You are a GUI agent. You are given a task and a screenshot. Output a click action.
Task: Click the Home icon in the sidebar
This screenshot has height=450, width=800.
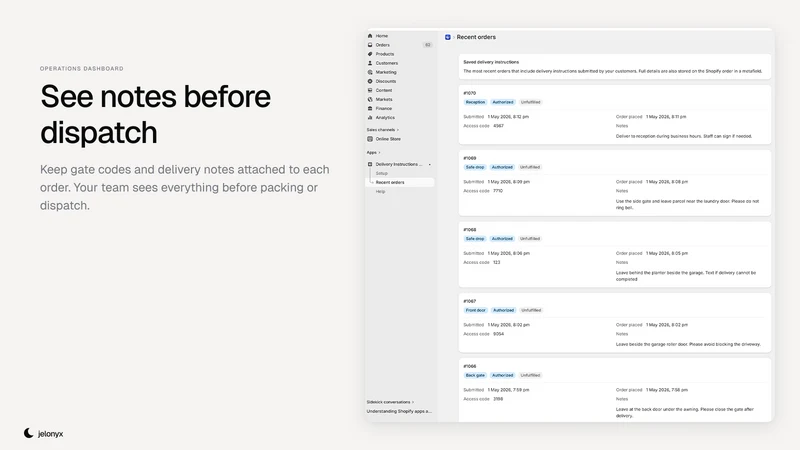(x=370, y=36)
